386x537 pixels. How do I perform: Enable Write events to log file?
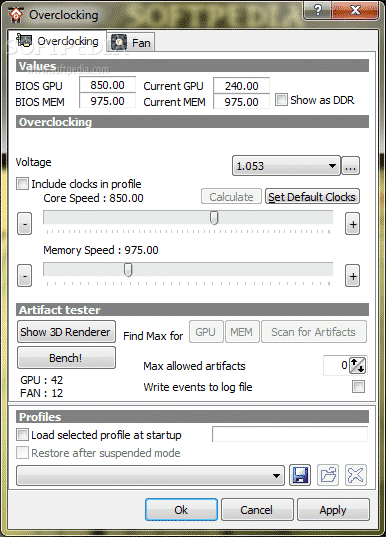pos(358,387)
